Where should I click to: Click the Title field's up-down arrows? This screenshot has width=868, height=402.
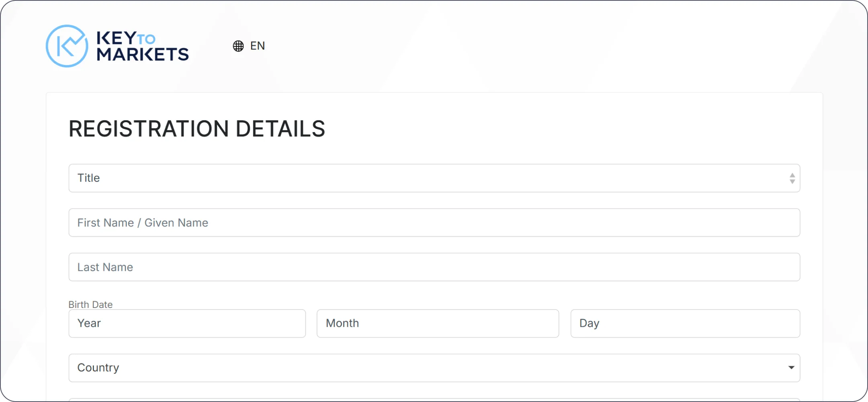(x=792, y=178)
